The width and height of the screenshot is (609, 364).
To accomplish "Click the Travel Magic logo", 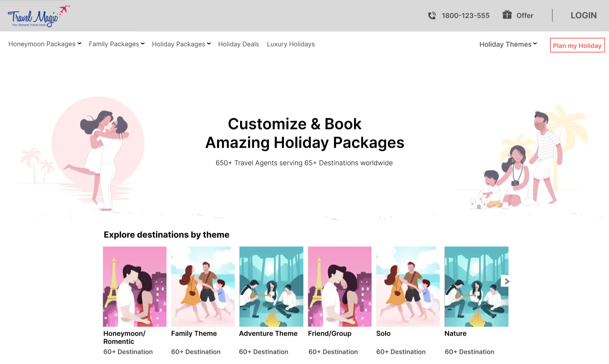I will tap(38, 15).
